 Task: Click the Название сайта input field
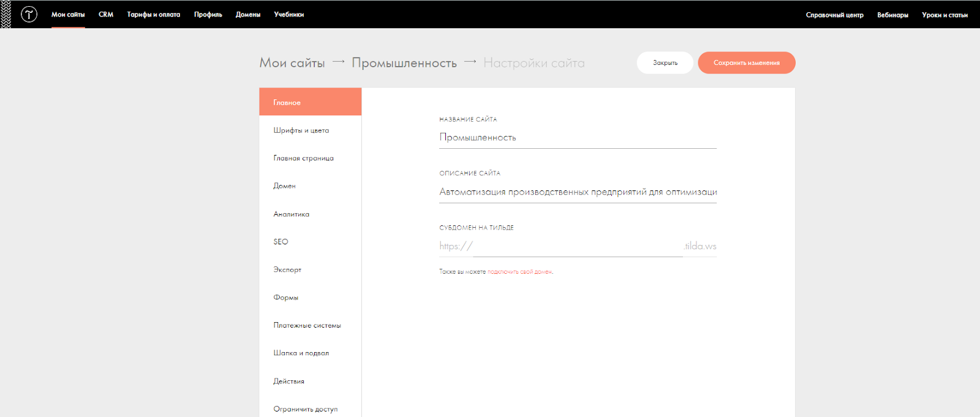tap(578, 138)
